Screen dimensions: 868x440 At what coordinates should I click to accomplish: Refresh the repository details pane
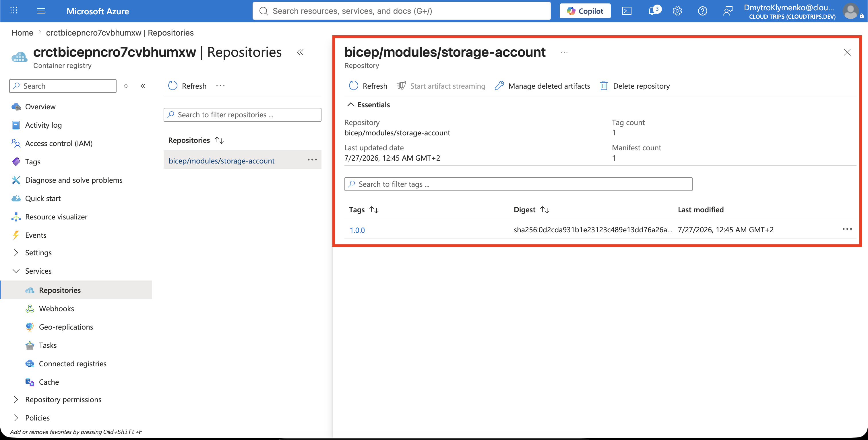click(368, 86)
